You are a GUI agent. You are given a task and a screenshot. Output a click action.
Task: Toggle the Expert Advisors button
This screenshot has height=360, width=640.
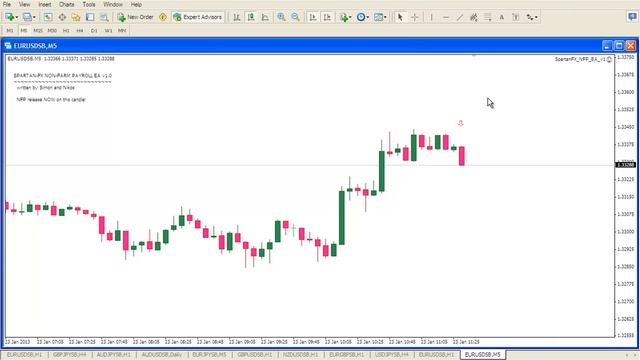click(198, 17)
